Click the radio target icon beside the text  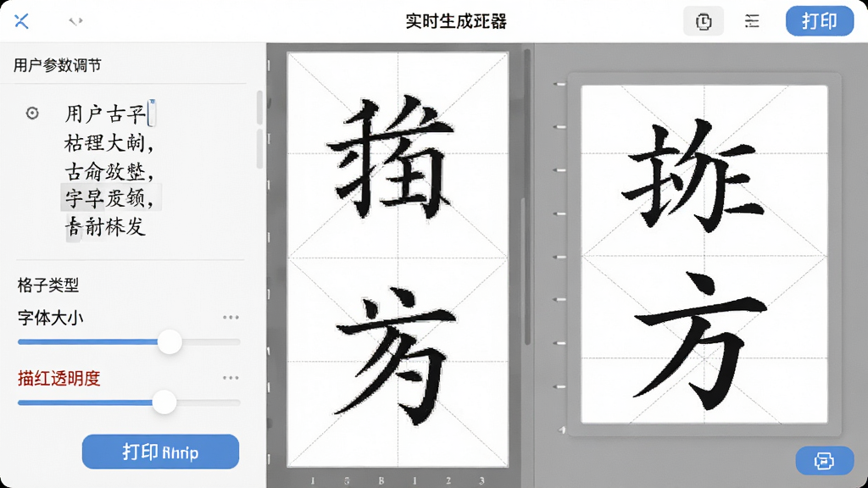coord(32,114)
